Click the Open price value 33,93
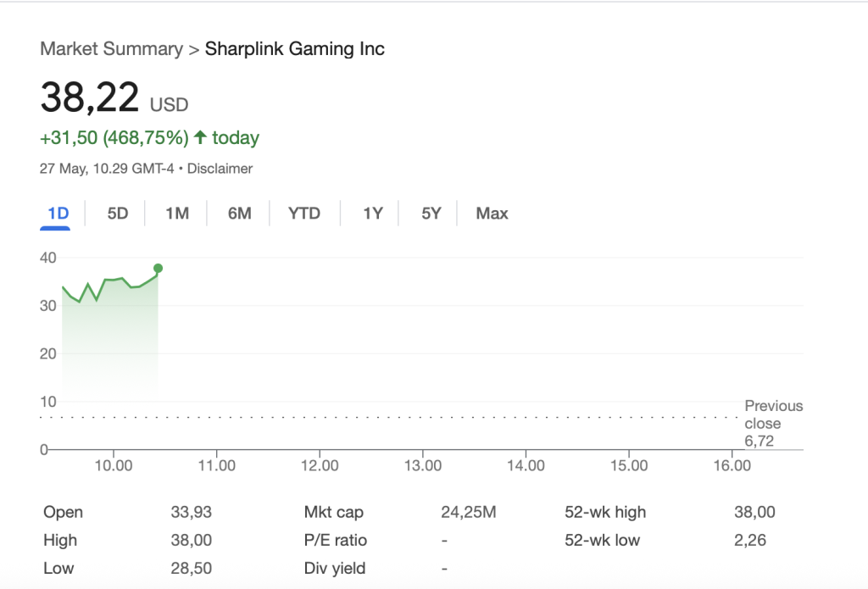Image resolution: width=868 pixels, height=589 pixels. pos(191,512)
